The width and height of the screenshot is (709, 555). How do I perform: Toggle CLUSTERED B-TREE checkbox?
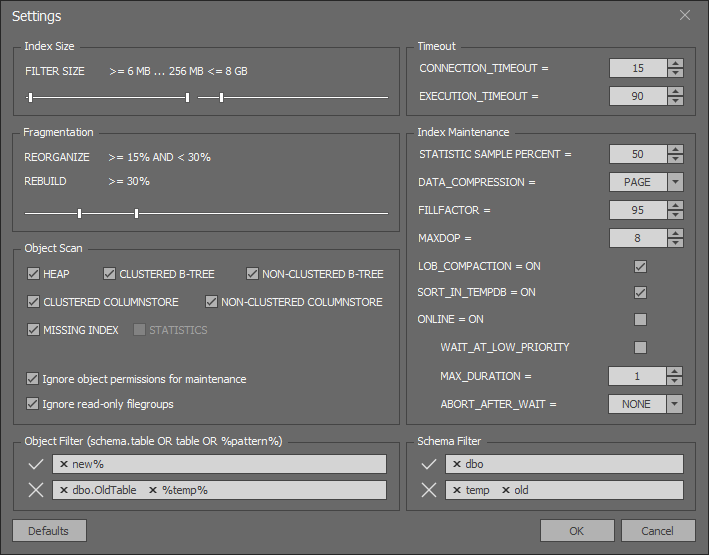pos(109,274)
